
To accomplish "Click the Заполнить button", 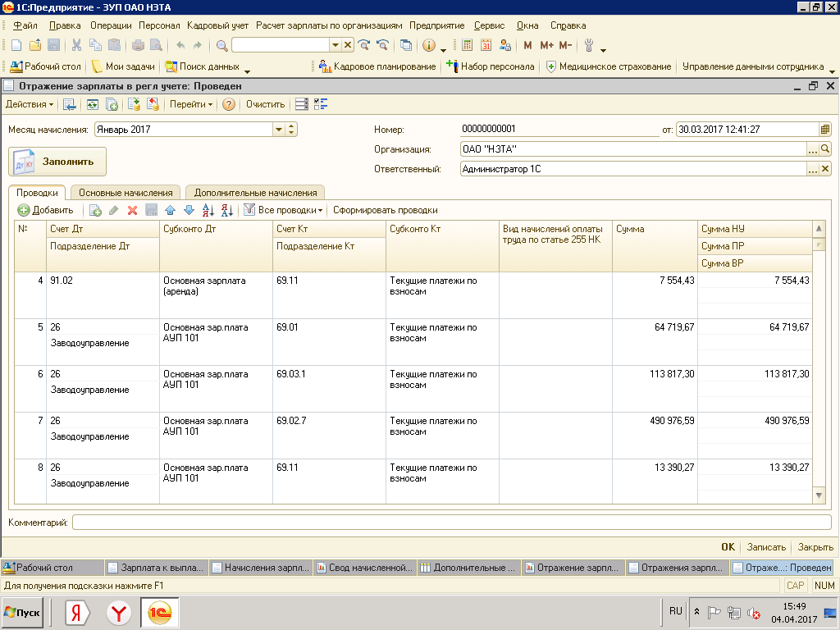I will click(57, 162).
